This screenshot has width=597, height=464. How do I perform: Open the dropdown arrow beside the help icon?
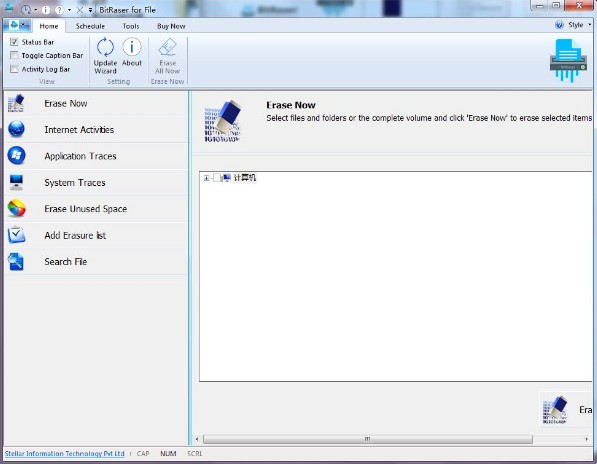69,10
